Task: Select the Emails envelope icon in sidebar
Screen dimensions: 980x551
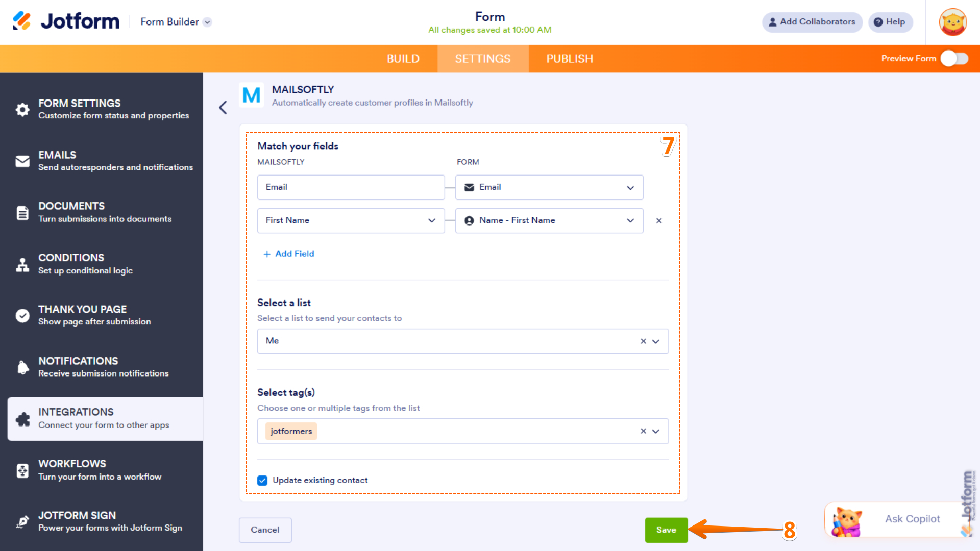Action: 22,161
